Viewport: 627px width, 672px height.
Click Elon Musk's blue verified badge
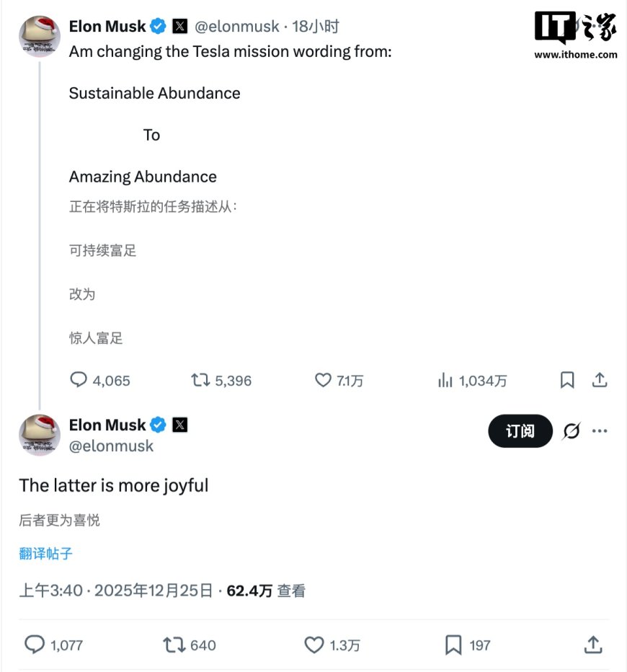tap(158, 26)
